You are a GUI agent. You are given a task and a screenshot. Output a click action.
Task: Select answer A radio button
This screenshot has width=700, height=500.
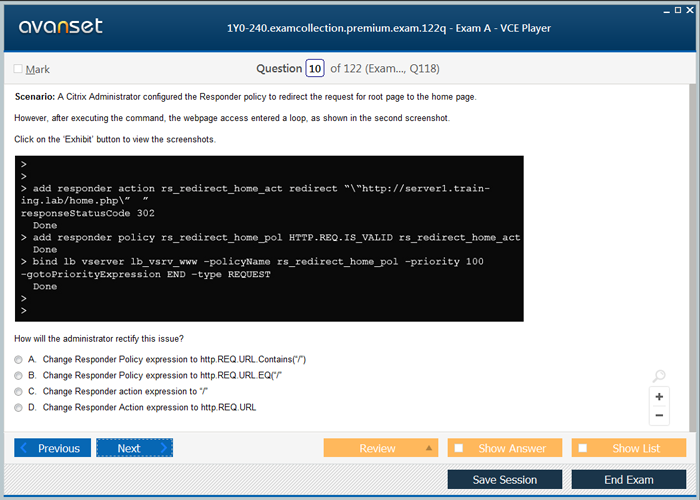pyautogui.click(x=19, y=359)
